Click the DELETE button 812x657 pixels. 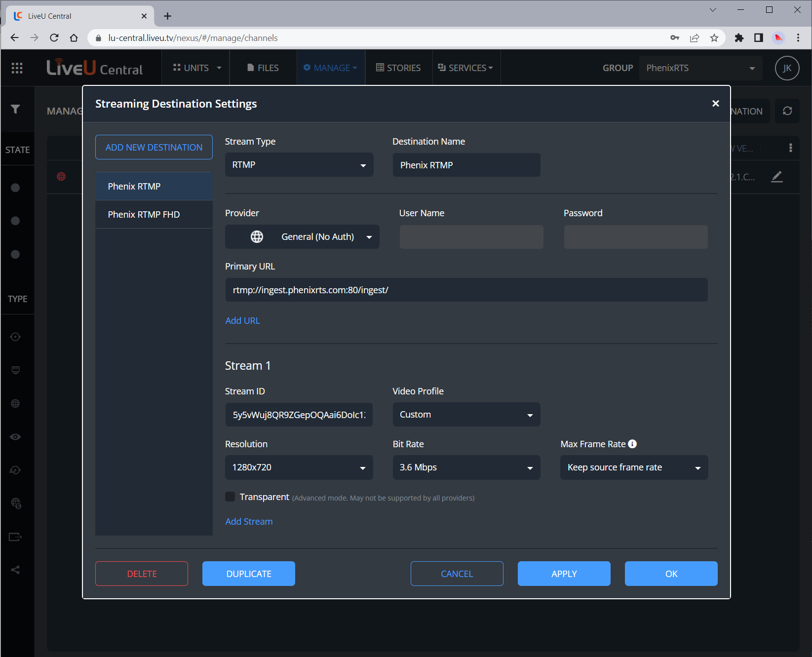point(142,574)
